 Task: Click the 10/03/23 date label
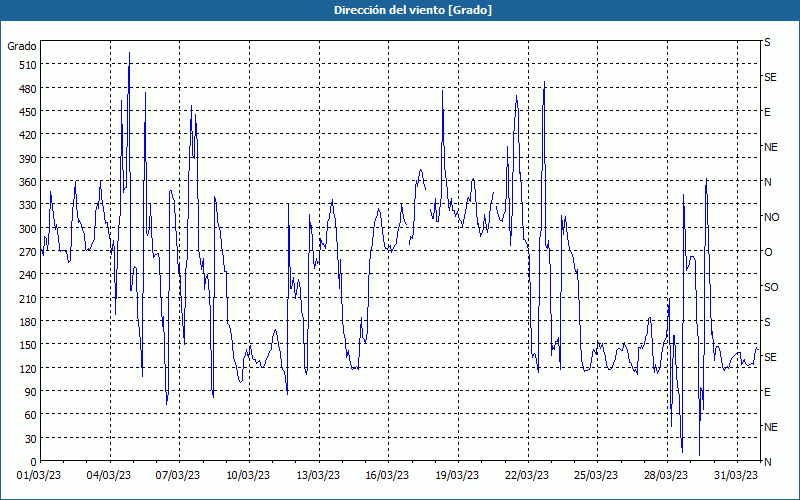(248, 476)
